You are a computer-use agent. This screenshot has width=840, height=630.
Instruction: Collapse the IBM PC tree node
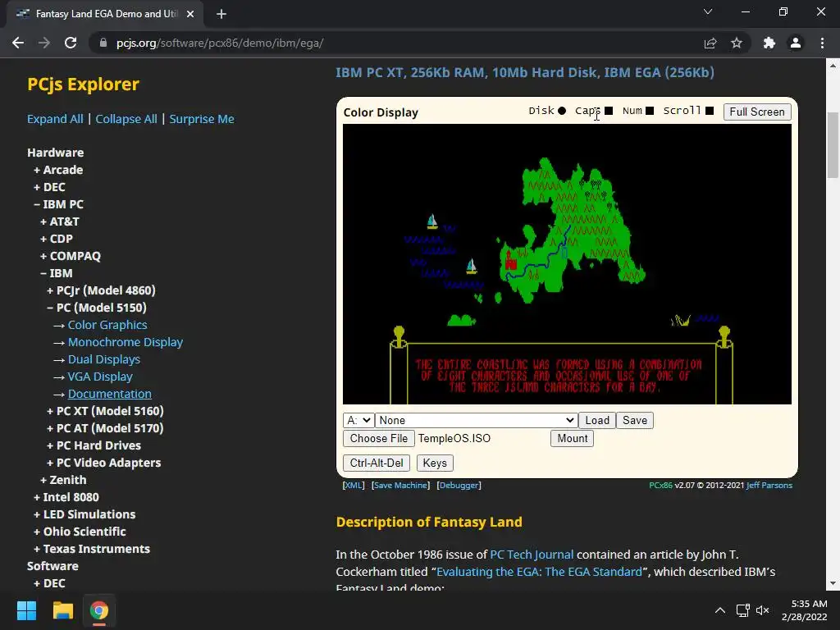pyautogui.click(x=58, y=204)
